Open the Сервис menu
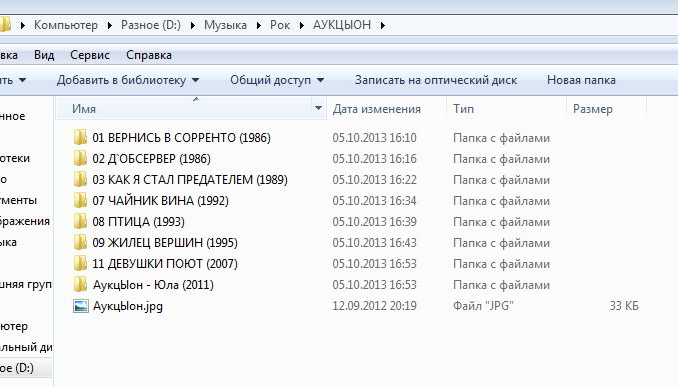678x387 pixels. [x=90, y=55]
